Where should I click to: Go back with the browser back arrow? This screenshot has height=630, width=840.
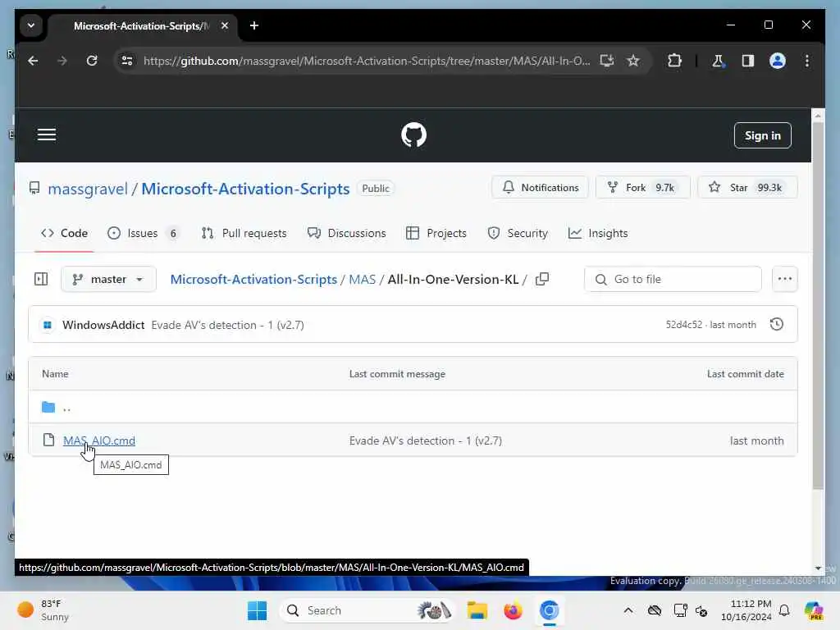pyautogui.click(x=33, y=61)
